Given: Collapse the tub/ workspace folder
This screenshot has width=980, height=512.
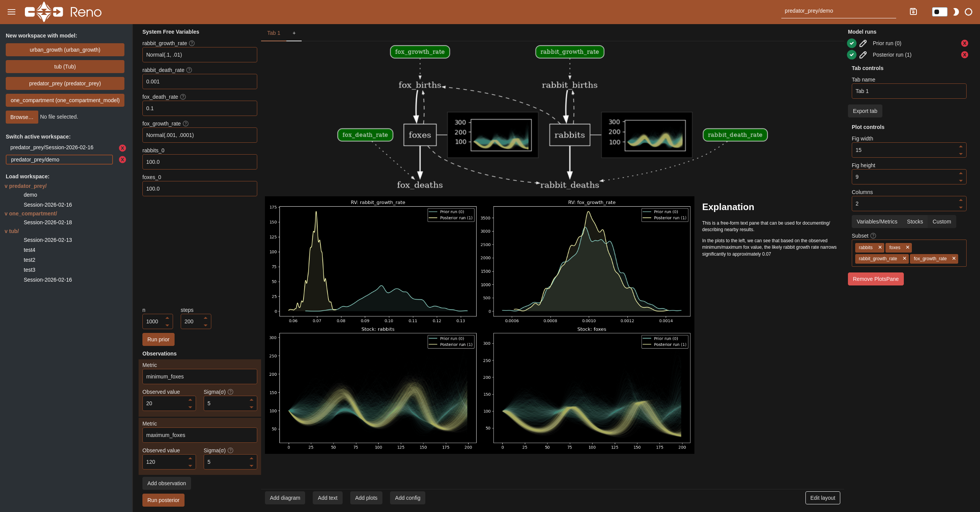Looking at the screenshot, I should [12, 231].
